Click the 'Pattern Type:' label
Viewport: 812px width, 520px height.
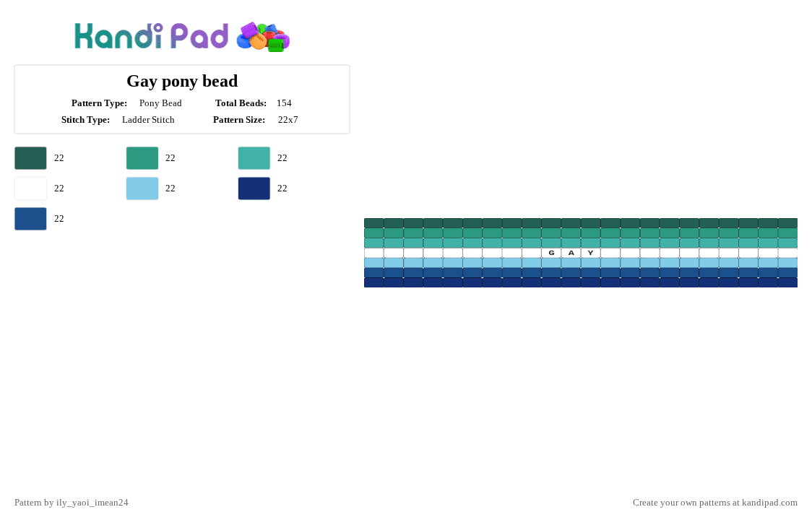[100, 103]
